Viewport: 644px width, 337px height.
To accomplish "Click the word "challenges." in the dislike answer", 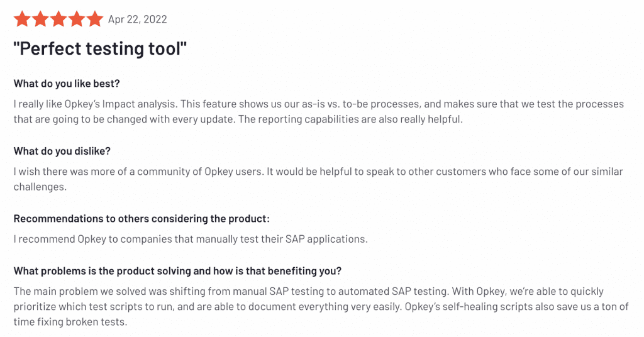I will [x=40, y=186].
